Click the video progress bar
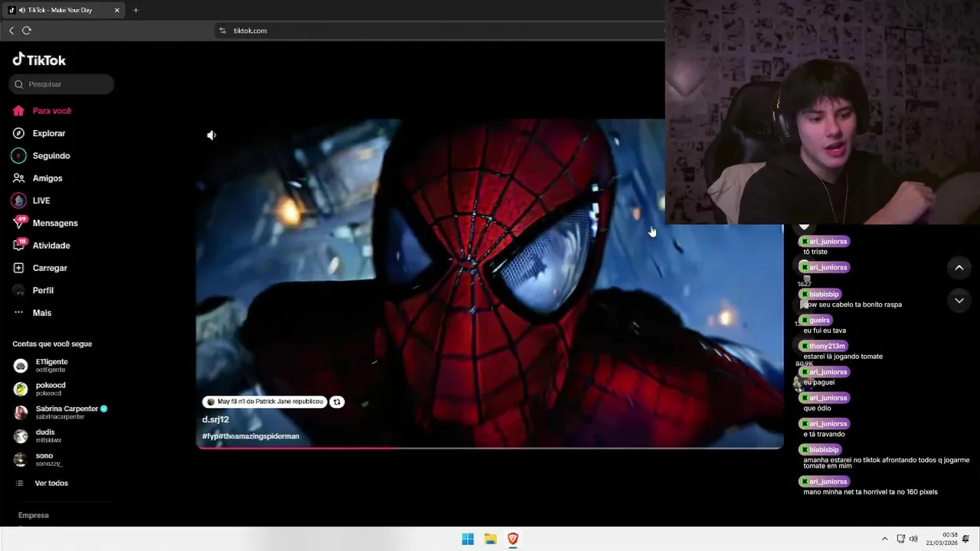Viewport: 980px width, 551px height. click(490, 447)
